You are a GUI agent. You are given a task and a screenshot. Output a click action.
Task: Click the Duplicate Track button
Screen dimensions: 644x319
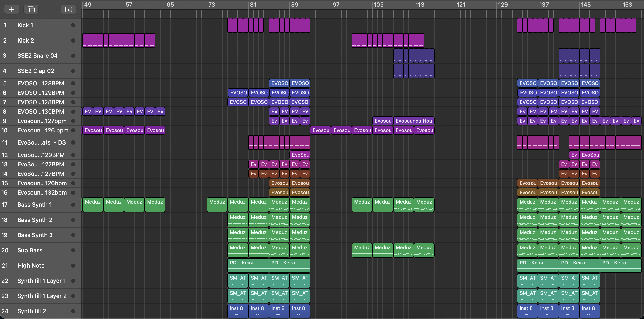coord(31,10)
